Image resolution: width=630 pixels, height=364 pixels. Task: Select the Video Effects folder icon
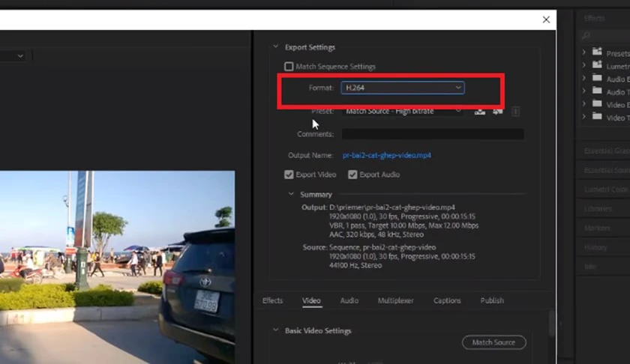(598, 103)
